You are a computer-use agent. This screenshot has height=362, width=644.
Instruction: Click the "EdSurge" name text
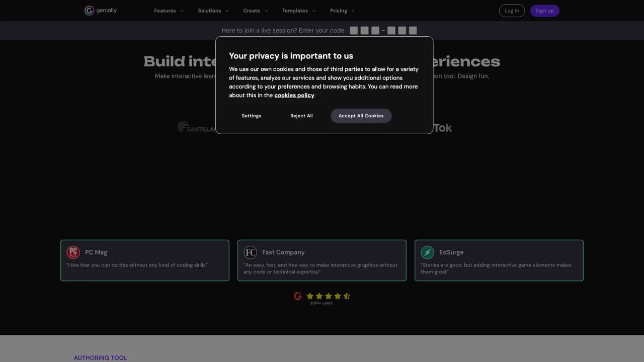pyautogui.click(x=451, y=252)
